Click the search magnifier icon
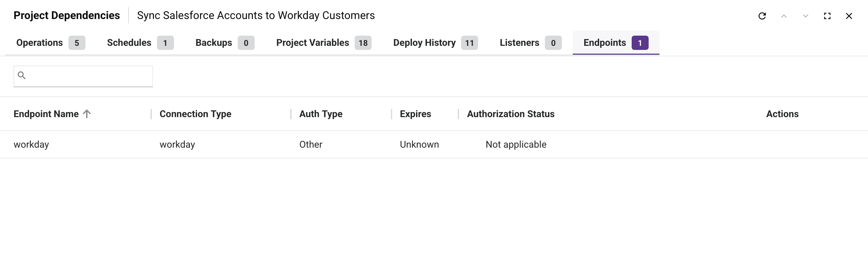Screen dimensions: 868x258 22,75
